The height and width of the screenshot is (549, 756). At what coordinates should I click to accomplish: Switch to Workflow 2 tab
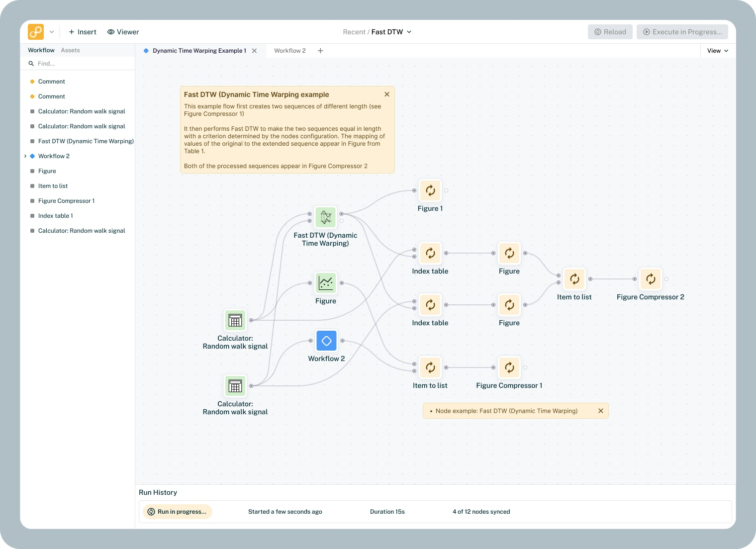click(290, 51)
